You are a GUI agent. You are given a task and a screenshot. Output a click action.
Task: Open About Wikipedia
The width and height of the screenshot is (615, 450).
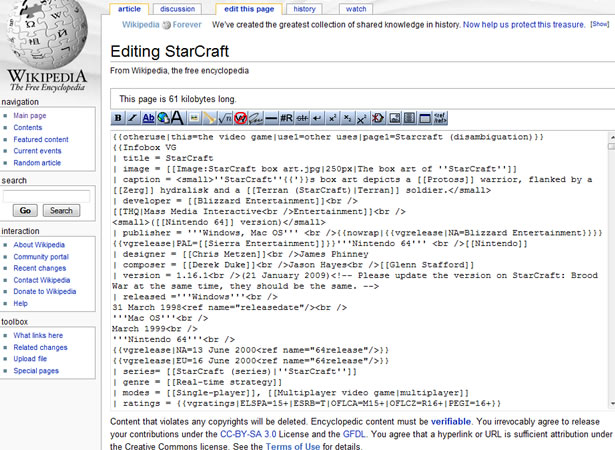pyautogui.click(x=39, y=245)
